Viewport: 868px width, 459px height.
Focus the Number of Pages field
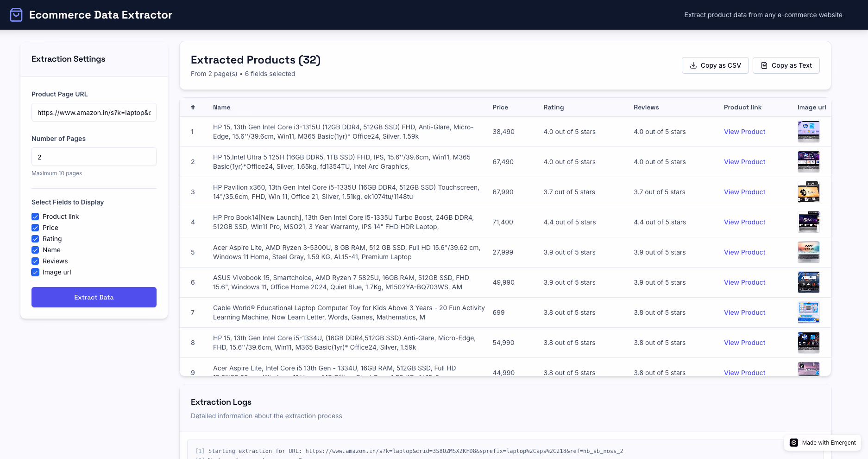pos(94,157)
